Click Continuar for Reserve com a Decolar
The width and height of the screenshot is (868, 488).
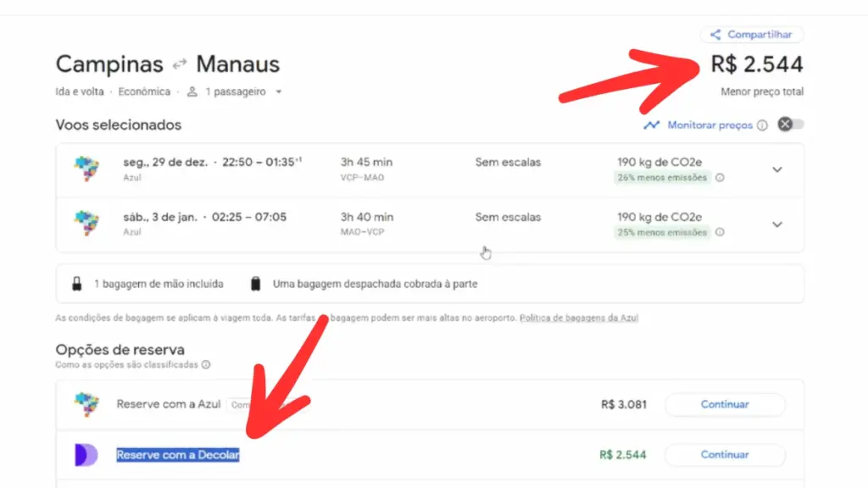pos(725,455)
